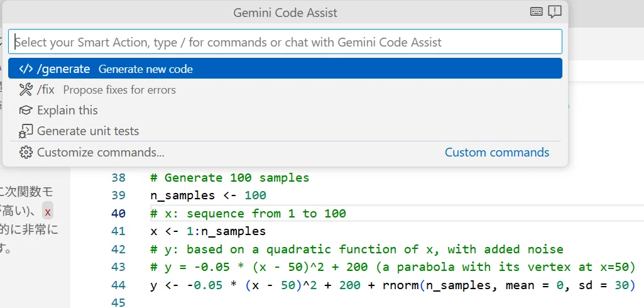The width and height of the screenshot is (644, 308).
Task: Click the graduation cap icon beside Explain this
Action: click(26, 111)
